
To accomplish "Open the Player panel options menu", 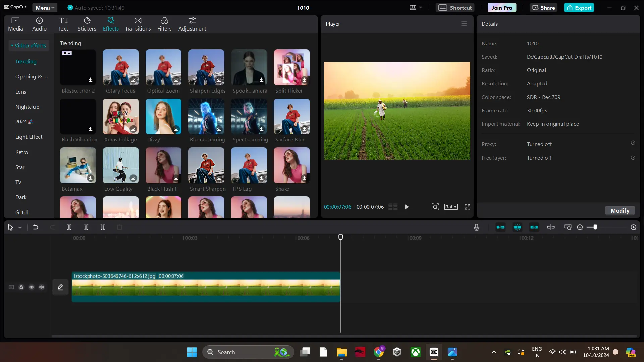I will pos(464,24).
